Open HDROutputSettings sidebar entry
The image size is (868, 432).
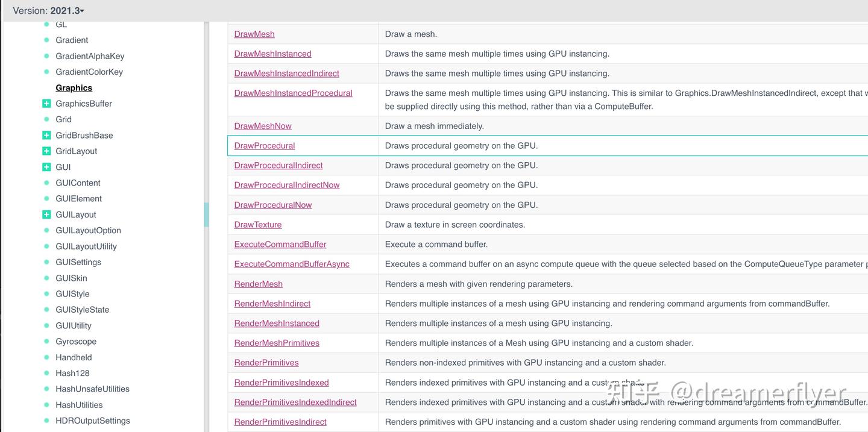tap(93, 421)
